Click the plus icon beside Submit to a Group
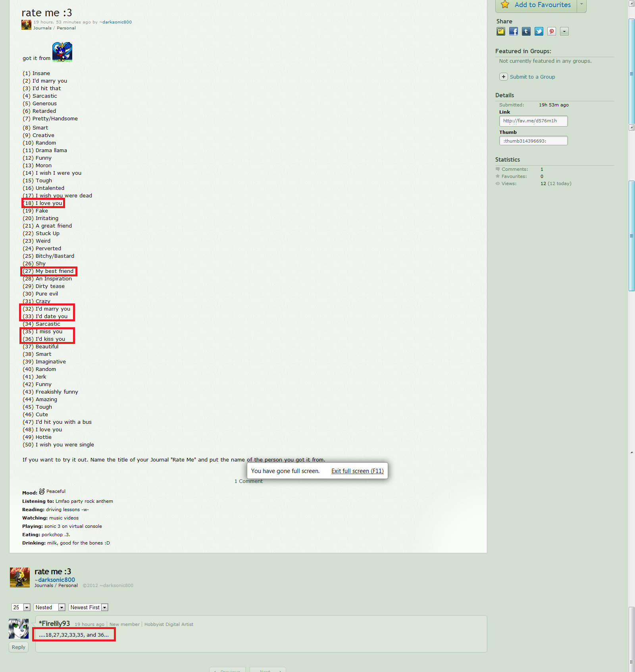635x672 pixels. point(504,77)
